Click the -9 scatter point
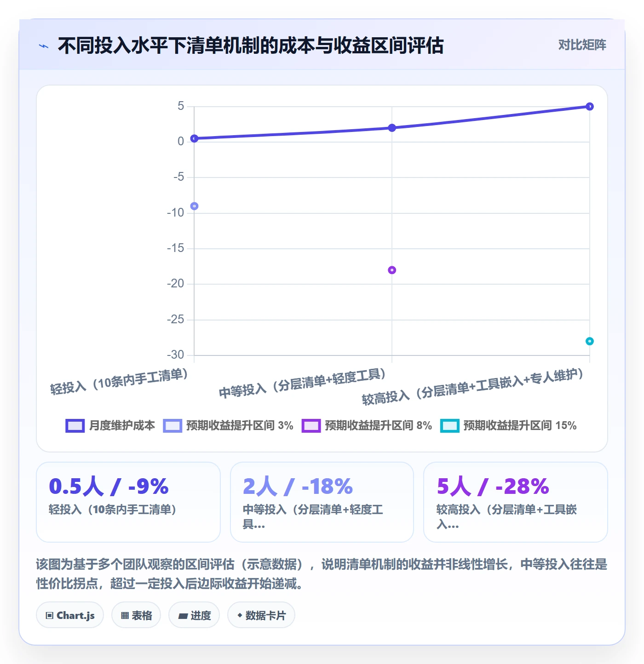Viewport: 644px width, 664px height. pyautogui.click(x=194, y=206)
